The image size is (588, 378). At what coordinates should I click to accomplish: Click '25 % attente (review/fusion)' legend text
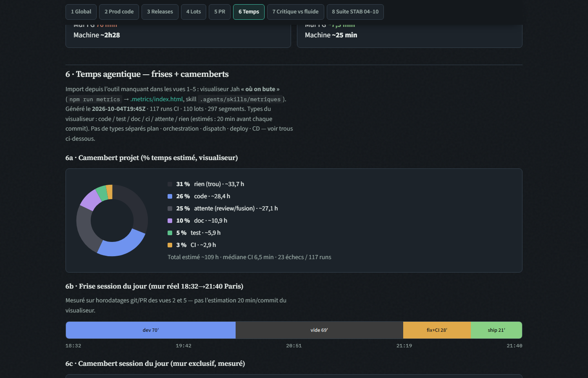point(227,208)
